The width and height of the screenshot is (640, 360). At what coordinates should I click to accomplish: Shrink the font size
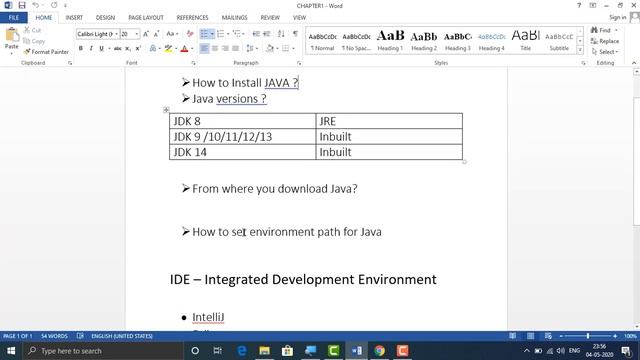(x=156, y=34)
